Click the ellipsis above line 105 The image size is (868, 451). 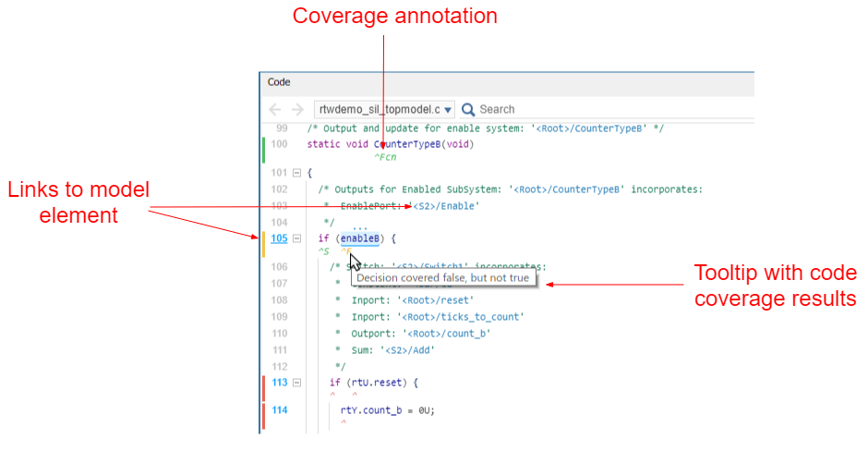click(x=360, y=226)
